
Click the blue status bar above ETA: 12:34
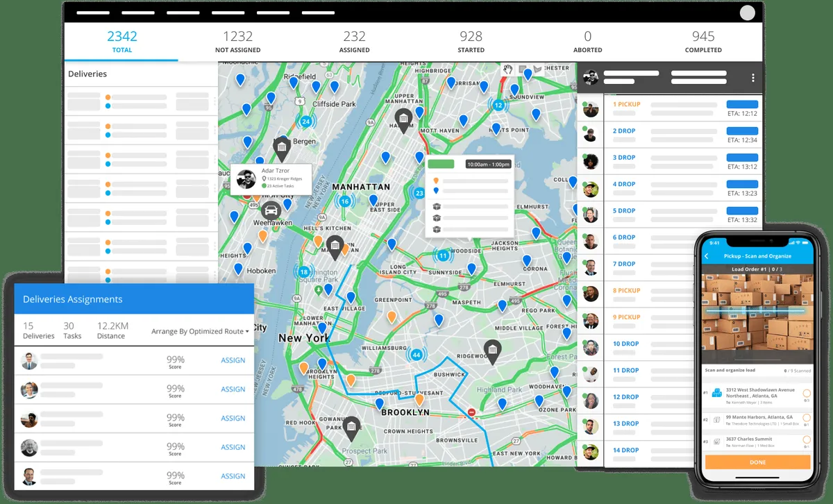tap(741, 131)
